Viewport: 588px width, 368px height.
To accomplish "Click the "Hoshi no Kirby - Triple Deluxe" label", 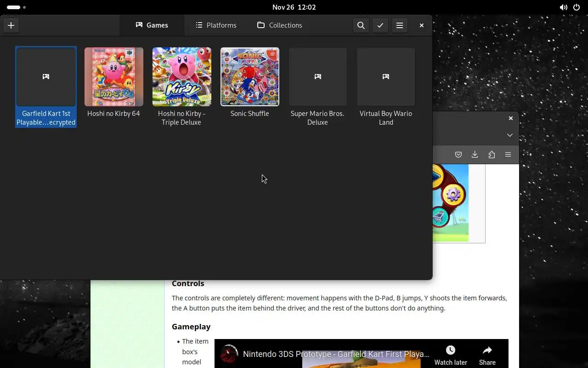I will pyautogui.click(x=181, y=118).
